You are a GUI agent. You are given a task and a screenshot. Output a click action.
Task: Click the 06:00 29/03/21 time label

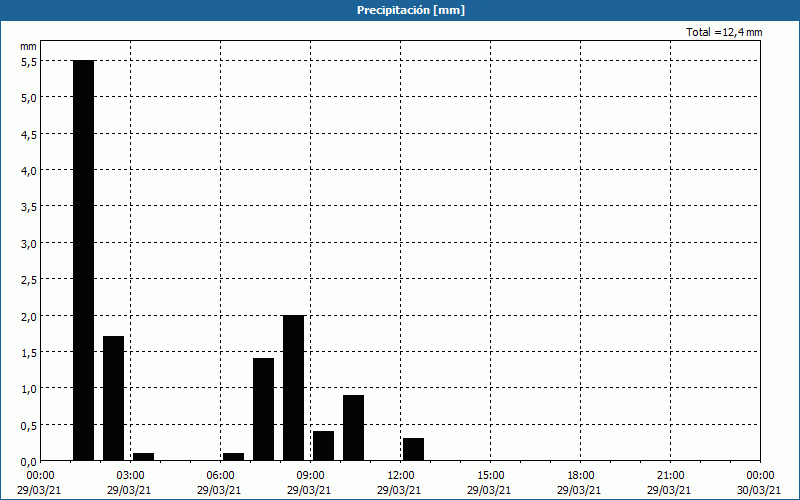[219, 483]
